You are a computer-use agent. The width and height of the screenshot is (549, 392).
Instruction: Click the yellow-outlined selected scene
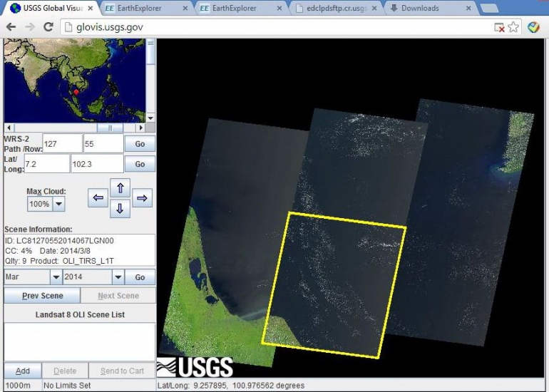[334, 284]
